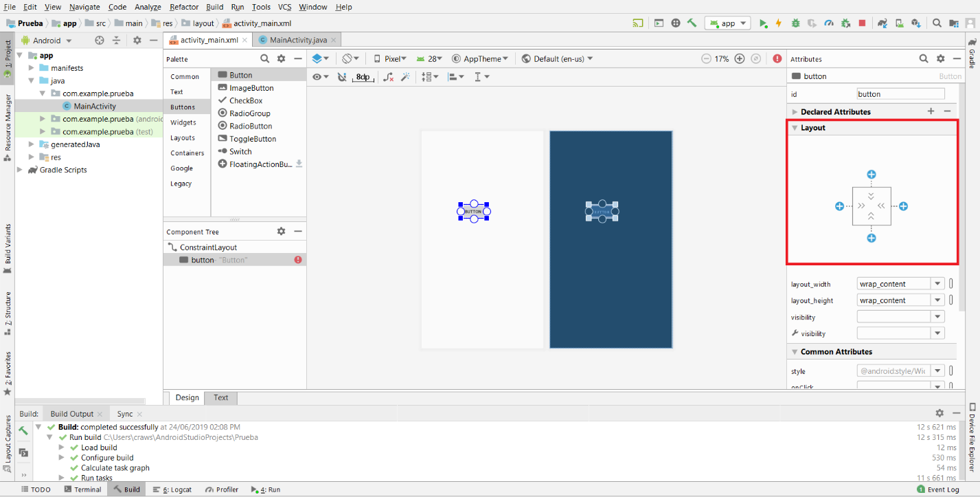
Task: Open design surface layers dropdown
Action: (x=321, y=58)
